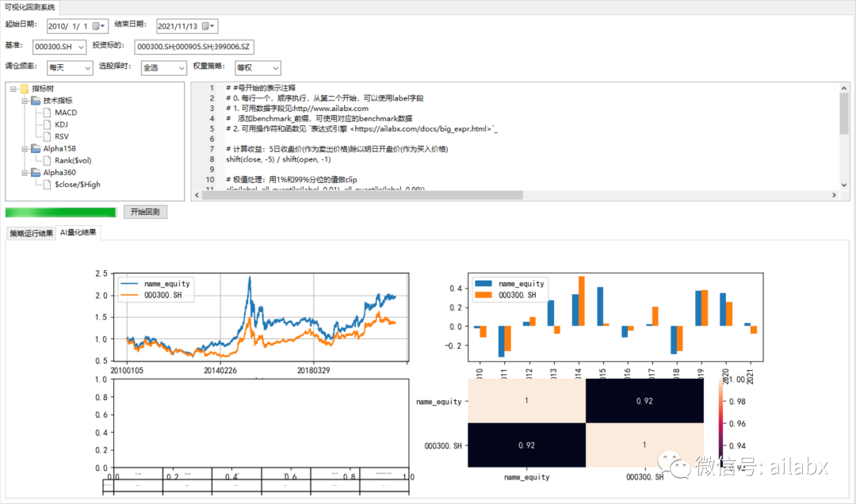Click the horizontal scroll right arrow
This screenshot has width=856, height=504.
tap(834, 195)
